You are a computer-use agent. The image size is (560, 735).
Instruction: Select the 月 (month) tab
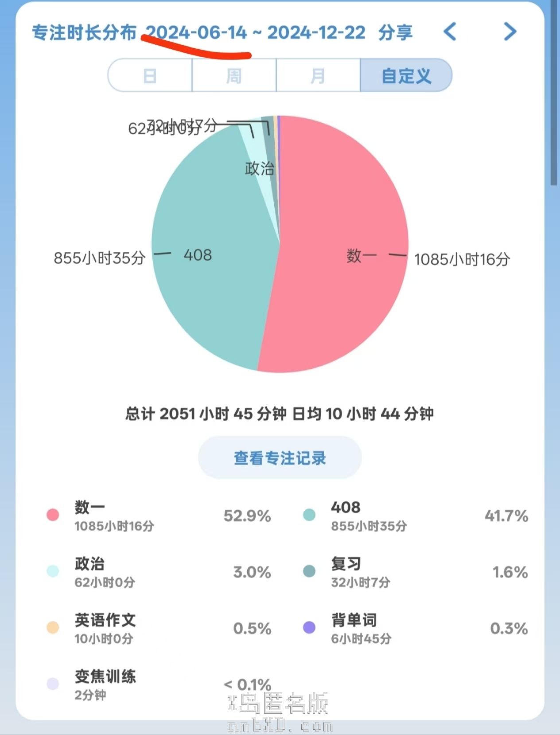click(x=318, y=76)
